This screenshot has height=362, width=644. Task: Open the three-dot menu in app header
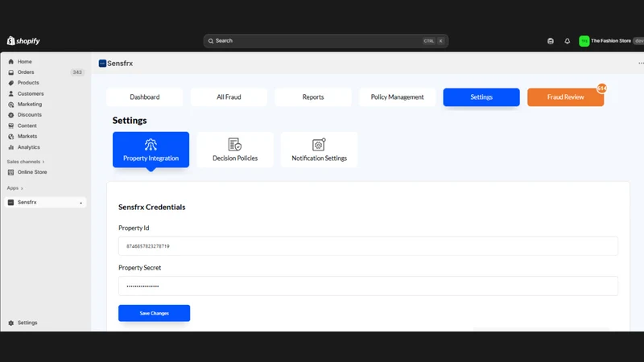click(x=641, y=64)
